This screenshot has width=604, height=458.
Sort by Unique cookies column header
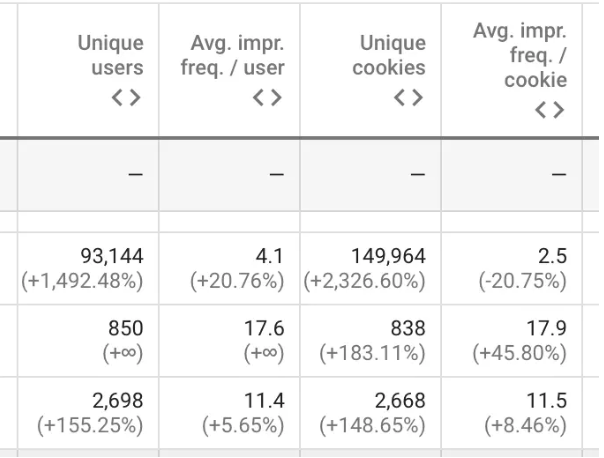coord(393,56)
